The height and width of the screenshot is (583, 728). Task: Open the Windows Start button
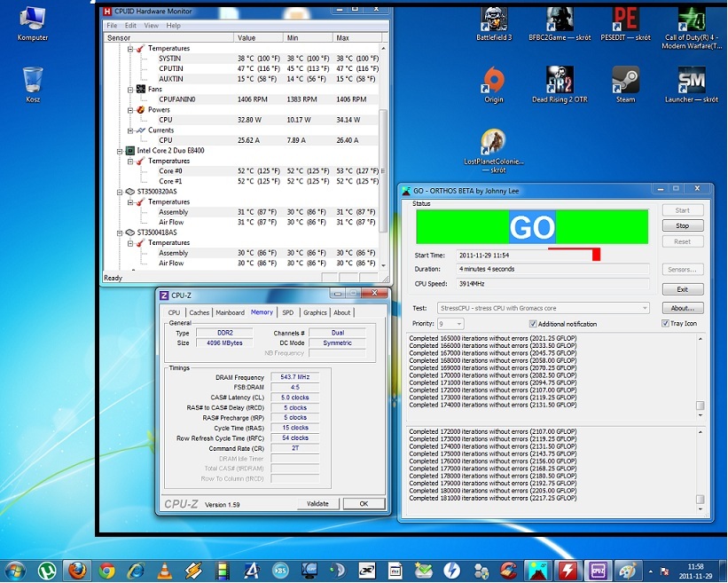(x=14, y=571)
